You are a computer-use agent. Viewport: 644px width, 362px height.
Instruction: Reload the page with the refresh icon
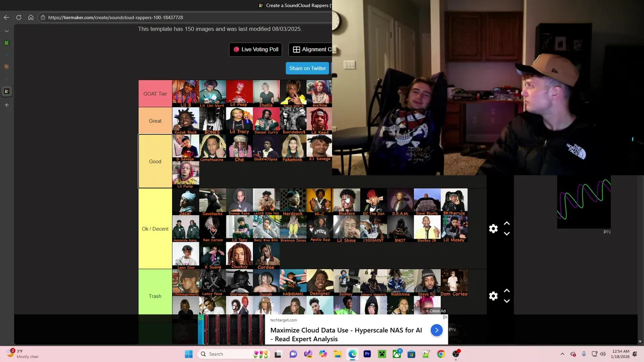click(19, 17)
